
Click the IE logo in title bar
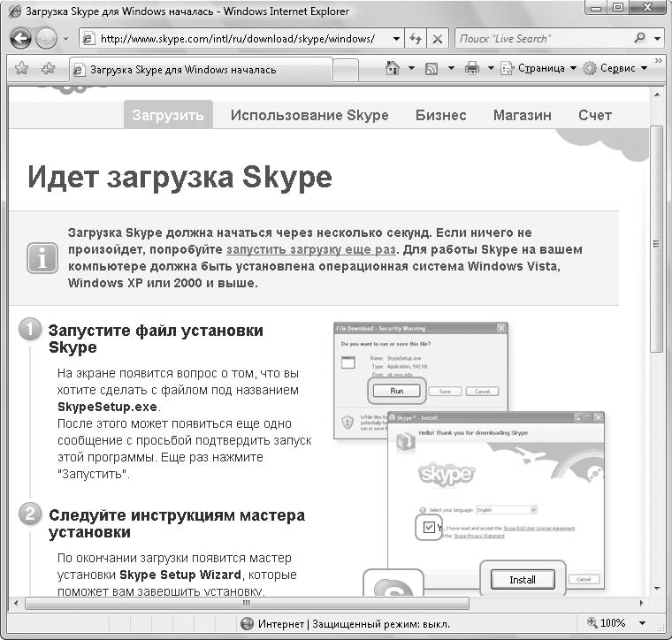coord(14,11)
